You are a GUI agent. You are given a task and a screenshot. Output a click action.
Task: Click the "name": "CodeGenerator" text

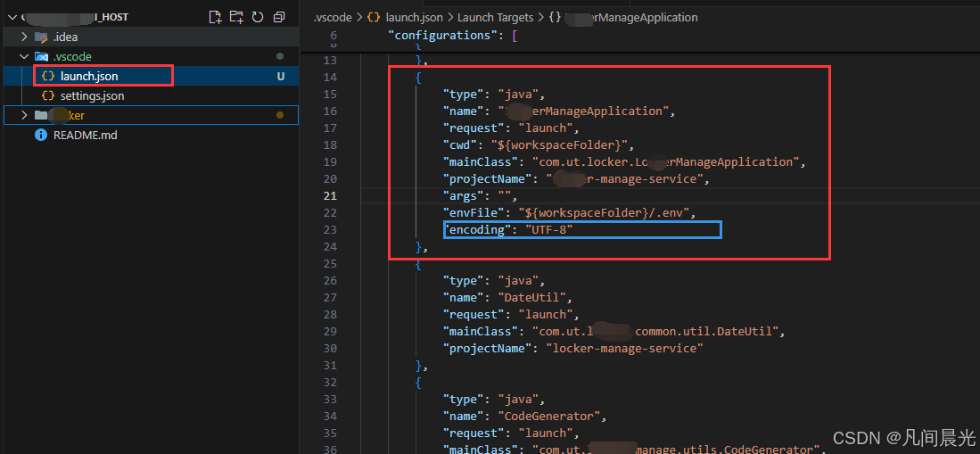coord(525,416)
